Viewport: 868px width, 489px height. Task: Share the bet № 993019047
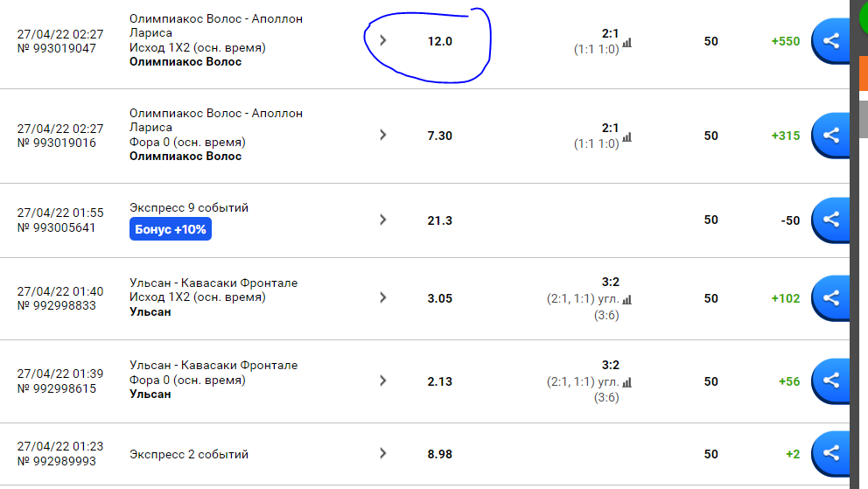pos(831,41)
